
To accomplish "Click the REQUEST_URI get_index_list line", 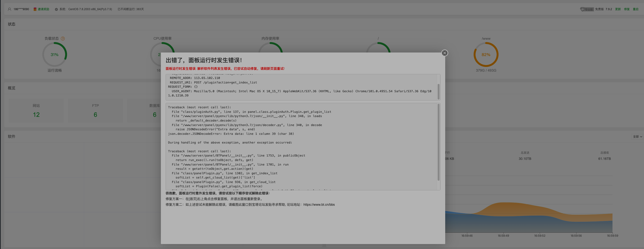I will pyautogui.click(x=213, y=82).
